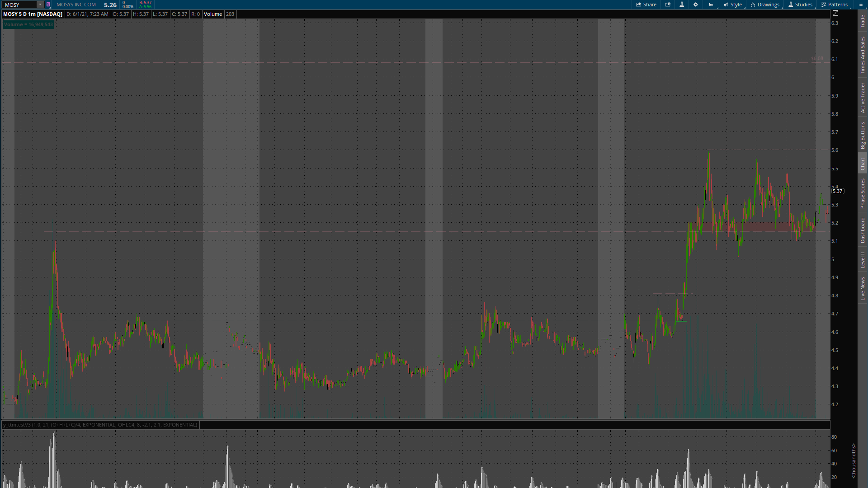Click the purple link-color number icon

pyautogui.click(x=48, y=5)
